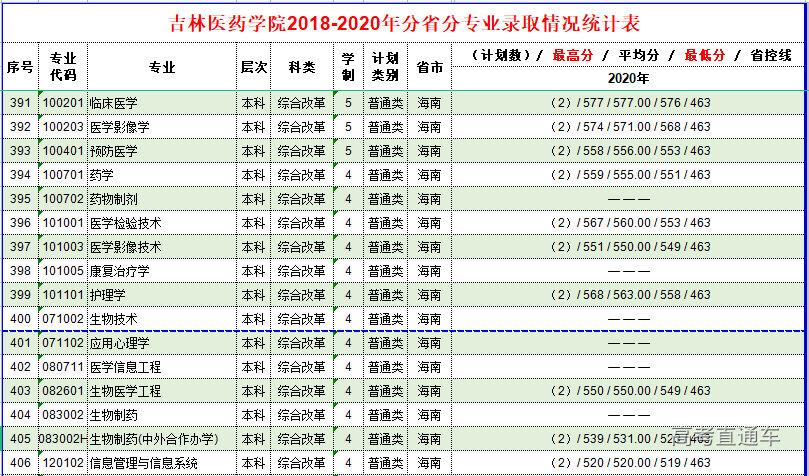This screenshot has width=809, height=476.
Task: Select cell with major 药学
Action: point(162,175)
